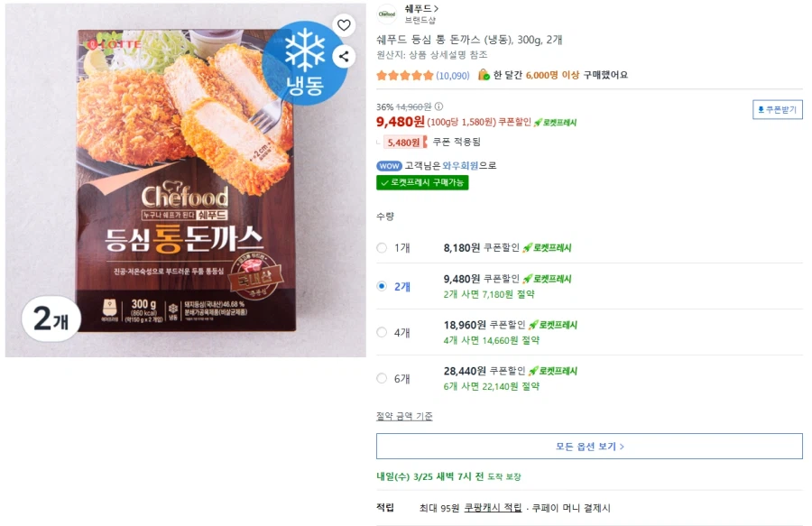
Task: Click the share arrow icon
Action: click(343, 56)
